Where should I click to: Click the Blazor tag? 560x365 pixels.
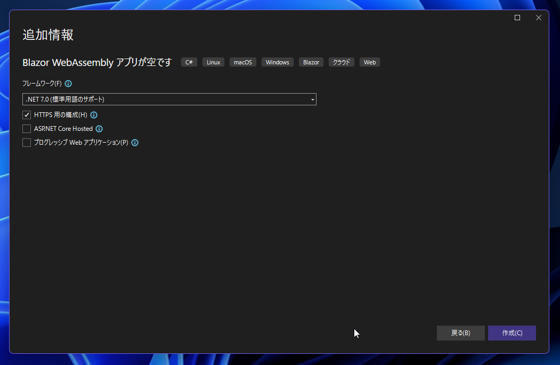click(x=311, y=62)
